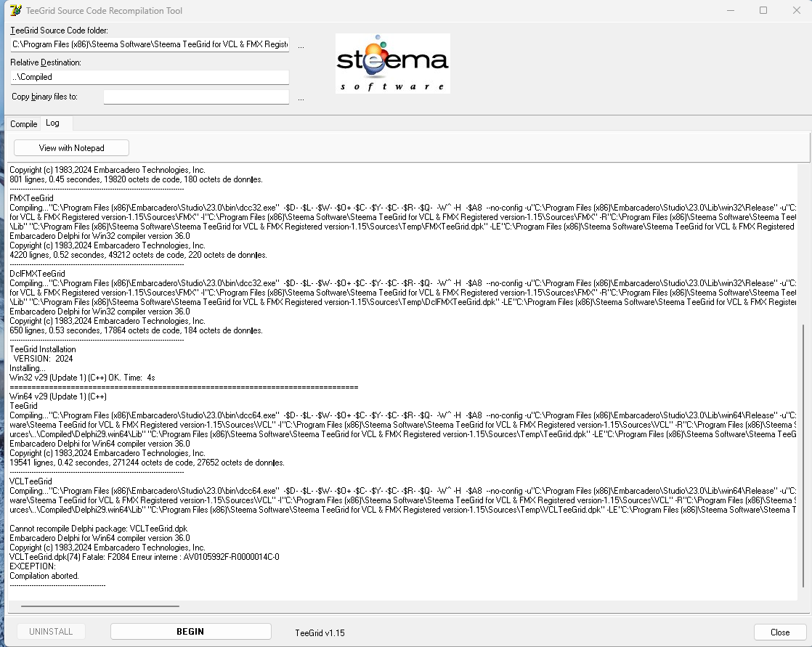Click the 'VCLTeeGrid' log heading
812x647 pixels.
31,481
